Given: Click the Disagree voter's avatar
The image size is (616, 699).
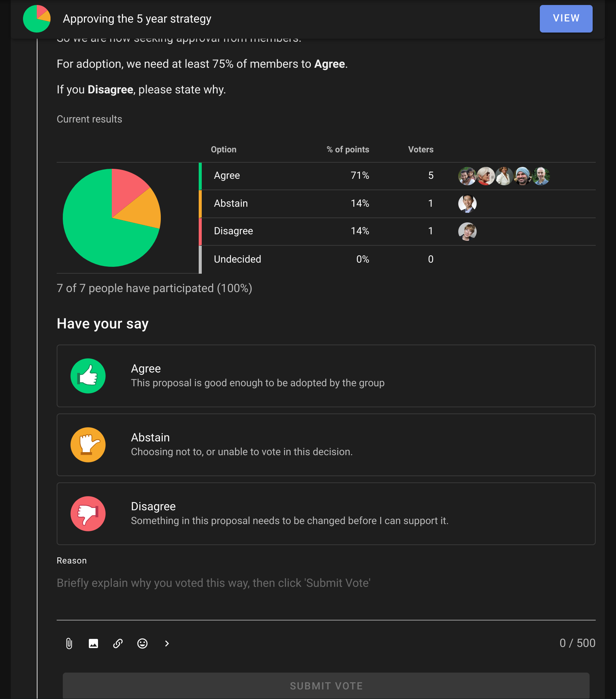Looking at the screenshot, I should click(x=467, y=231).
